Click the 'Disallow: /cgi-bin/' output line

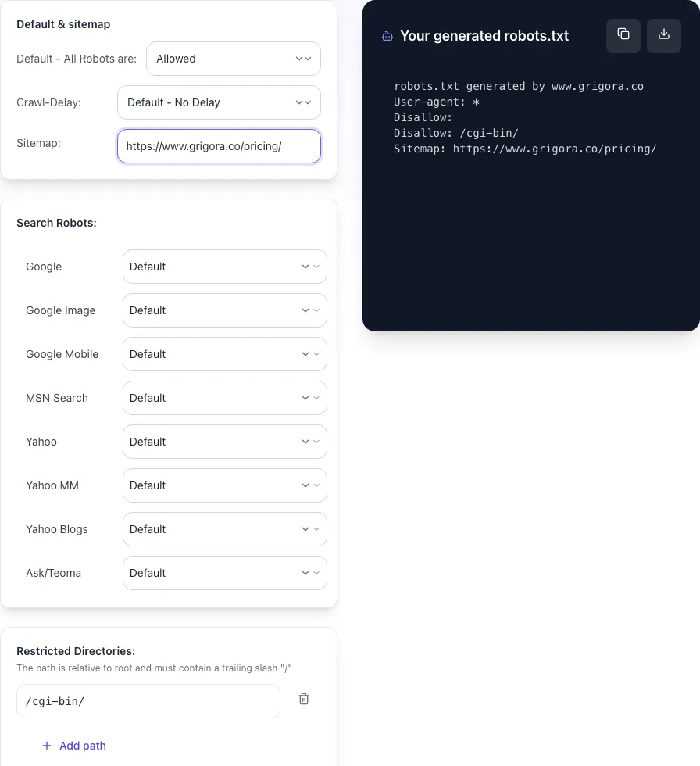[x=456, y=133]
